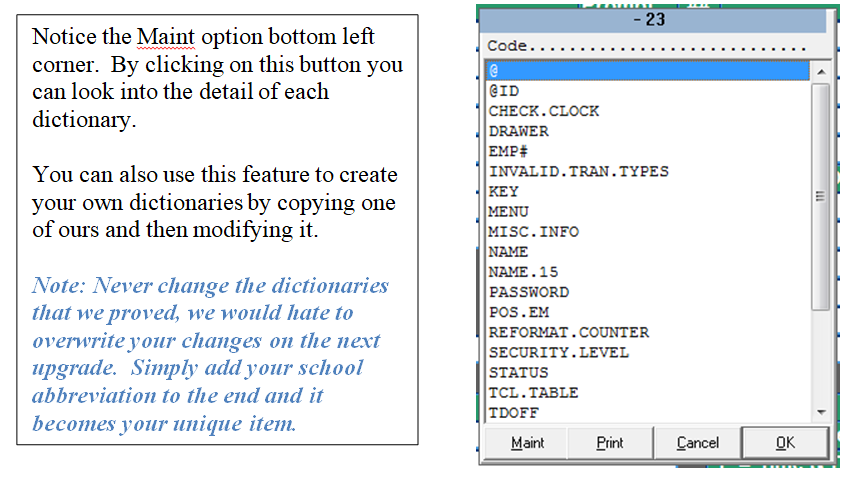
Task: Confirm selection with OK button
Action: click(x=785, y=442)
